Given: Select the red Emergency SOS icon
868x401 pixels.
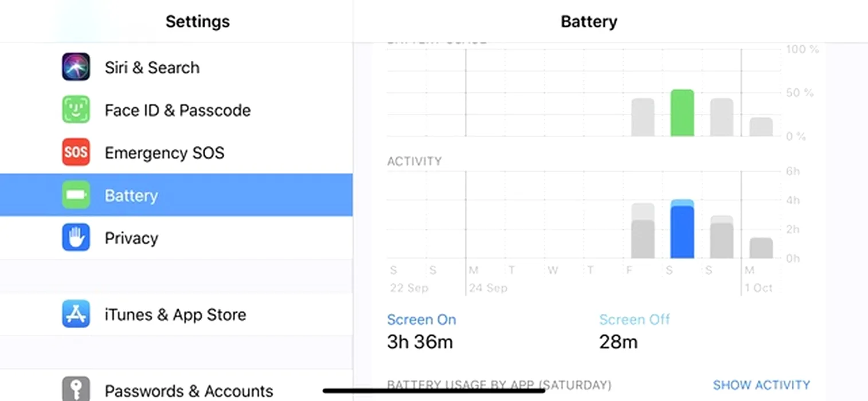Looking at the screenshot, I should click(76, 152).
